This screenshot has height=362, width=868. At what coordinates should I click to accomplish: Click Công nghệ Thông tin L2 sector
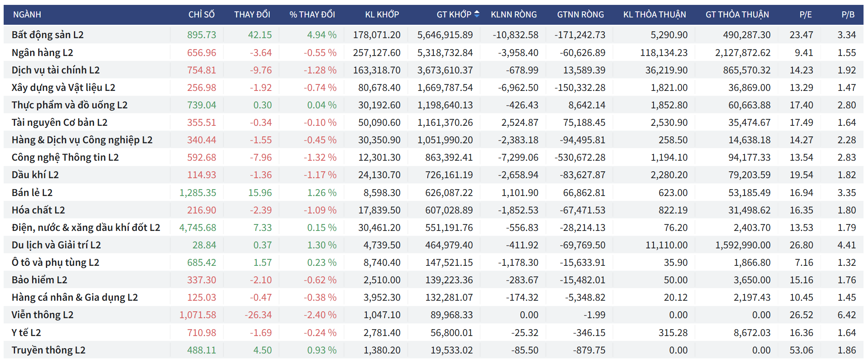point(65,157)
